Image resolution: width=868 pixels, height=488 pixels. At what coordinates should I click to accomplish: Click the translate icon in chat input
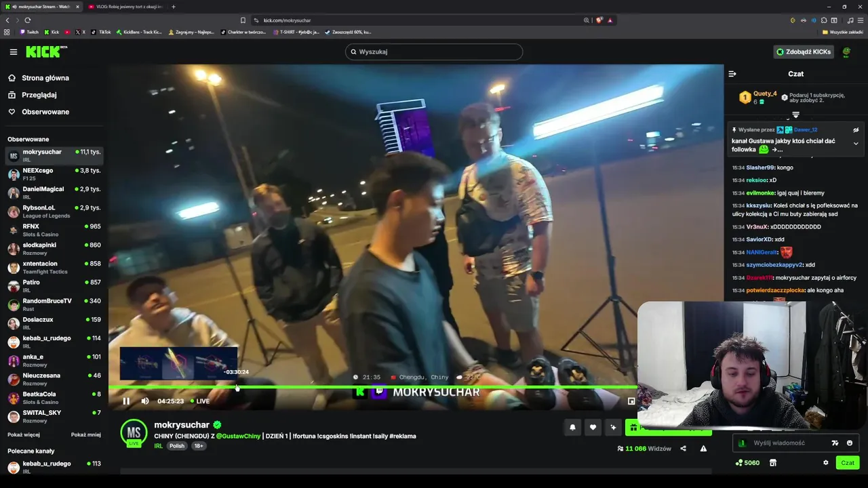pos(835,443)
